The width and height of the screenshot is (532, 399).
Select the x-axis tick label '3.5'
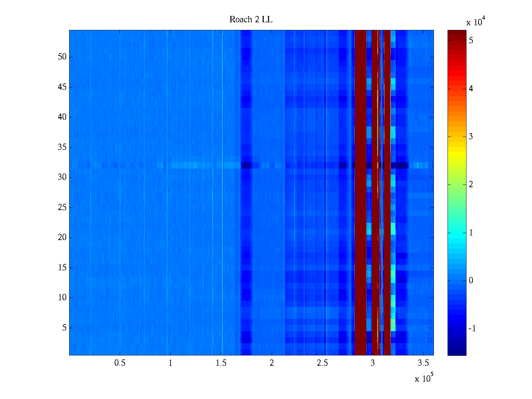(x=423, y=363)
